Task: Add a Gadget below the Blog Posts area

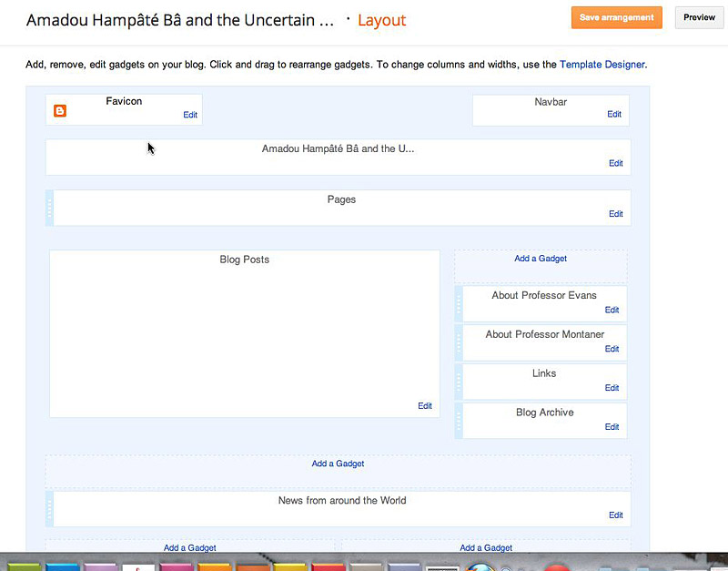Action: [x=338, y=464]
